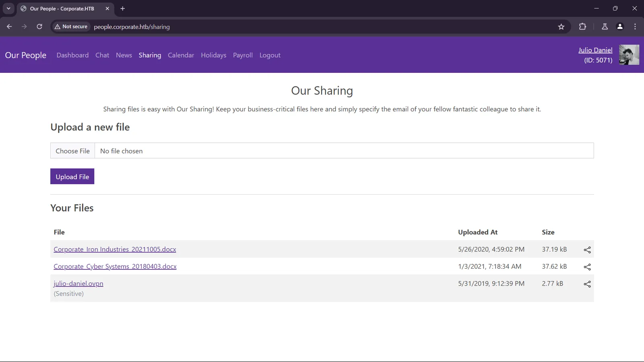Select the 2.77 kB size value
Image resolution: width=644 pixels, height=362 pixels.
(552, 284)
